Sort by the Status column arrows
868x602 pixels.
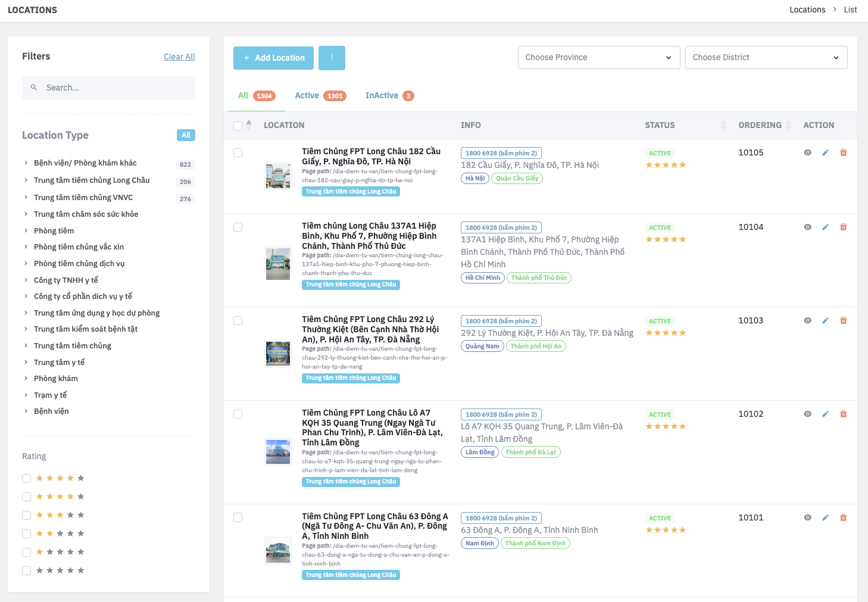(722, 125)
